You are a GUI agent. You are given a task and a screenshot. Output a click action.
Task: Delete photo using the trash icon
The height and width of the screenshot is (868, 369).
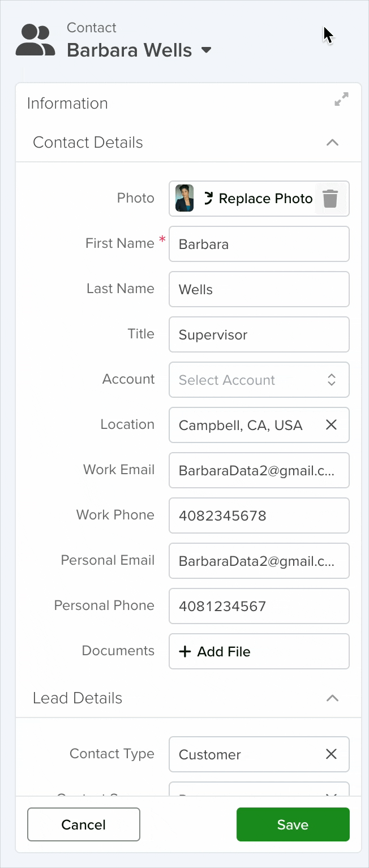tap(331, 199)
